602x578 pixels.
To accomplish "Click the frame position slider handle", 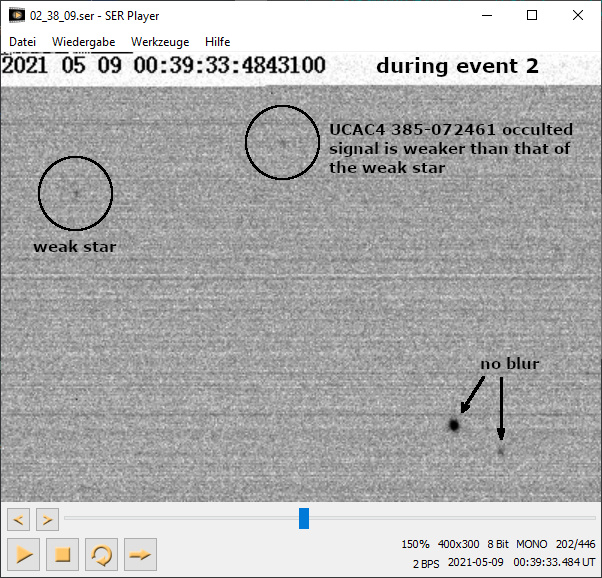I will [304, 518].
